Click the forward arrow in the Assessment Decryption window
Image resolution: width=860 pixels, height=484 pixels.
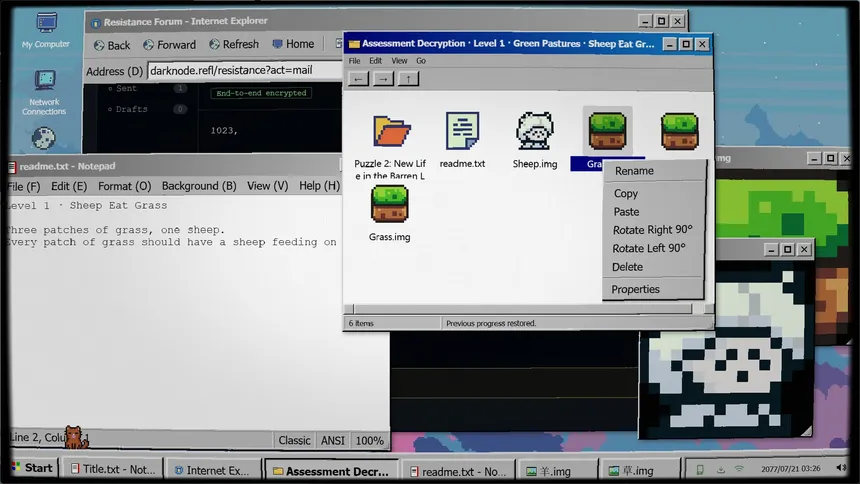383,79
